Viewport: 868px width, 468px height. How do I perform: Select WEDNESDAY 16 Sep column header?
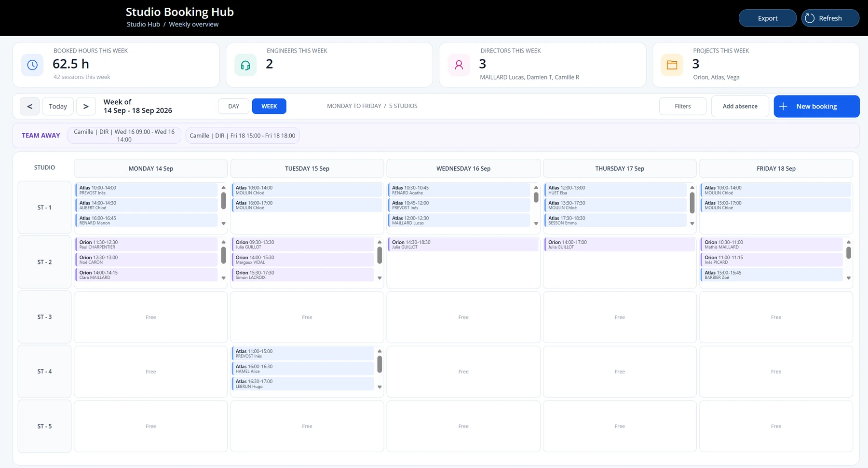[463, 168]
